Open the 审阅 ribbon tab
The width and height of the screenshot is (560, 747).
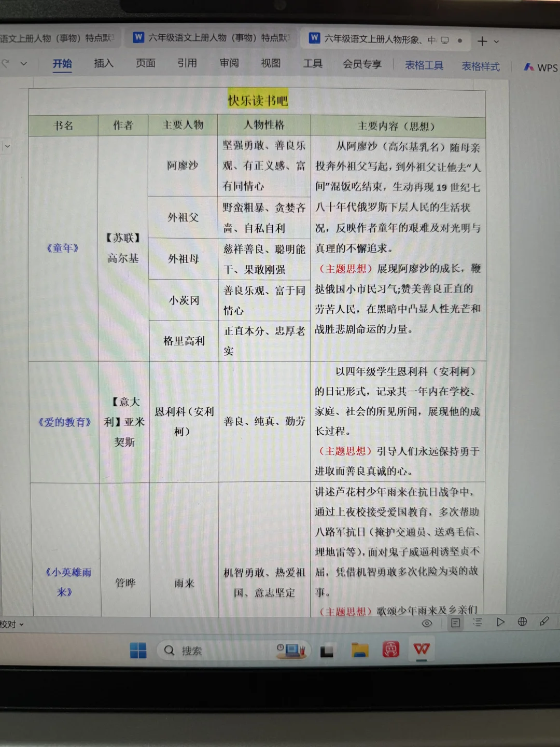tap(229, 63)
